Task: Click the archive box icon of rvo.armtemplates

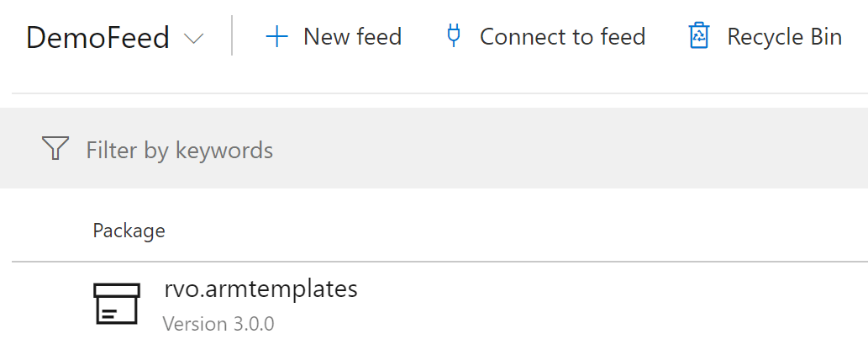Action: [117, 305]
